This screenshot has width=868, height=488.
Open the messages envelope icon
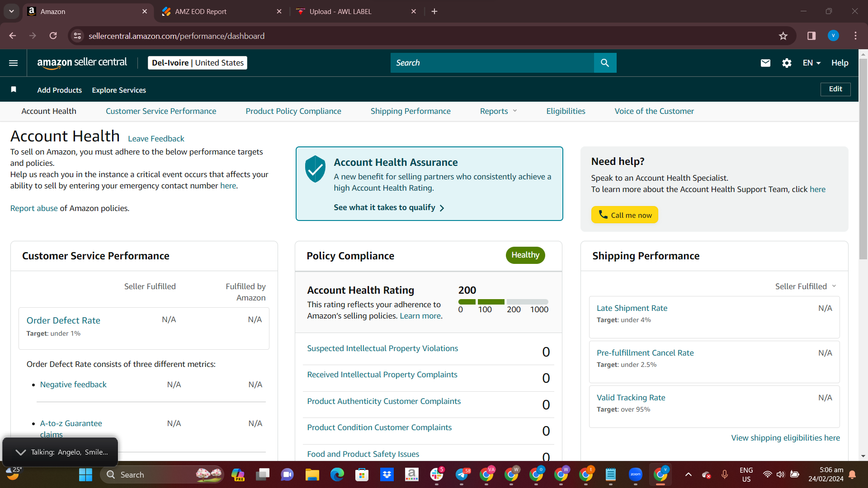coord(765,63)
